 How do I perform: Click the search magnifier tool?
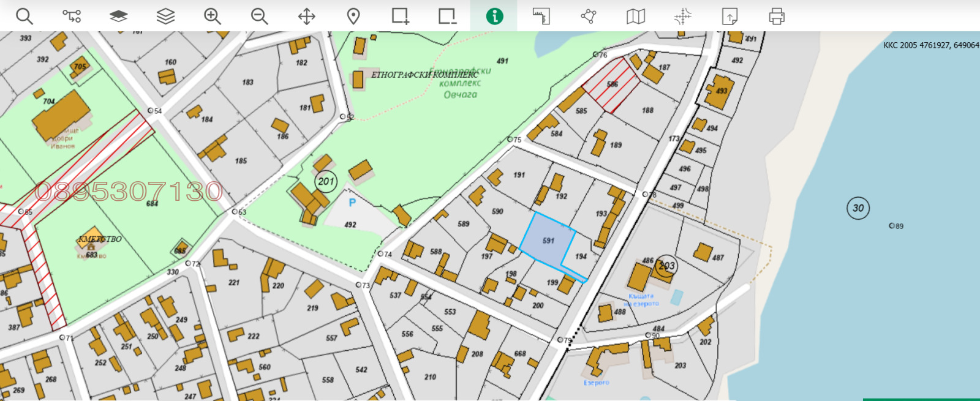coord(24,16)
